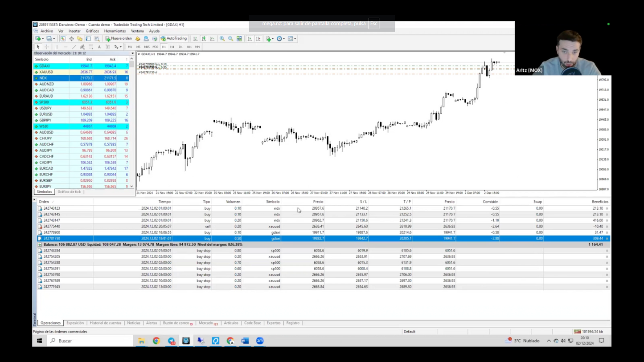This screenshot has width=644, height=362.
Task: Open the Data Window icon
Action: pyautogui.click(x=71, y=39)
